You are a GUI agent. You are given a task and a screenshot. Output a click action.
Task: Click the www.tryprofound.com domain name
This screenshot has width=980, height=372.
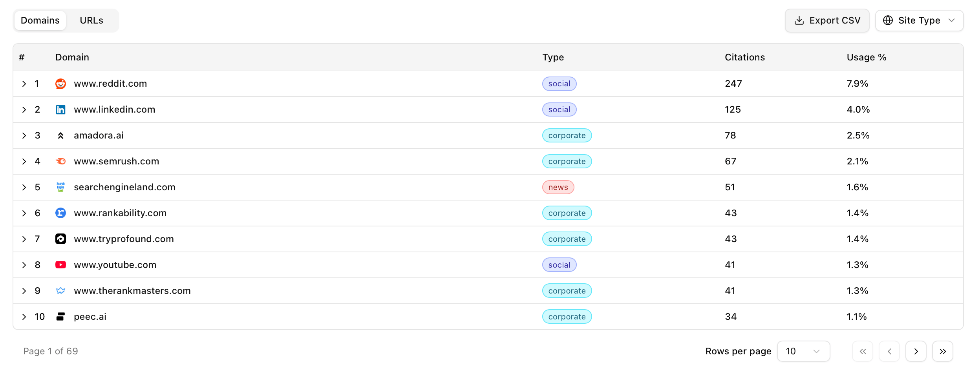tap(124, 239)
